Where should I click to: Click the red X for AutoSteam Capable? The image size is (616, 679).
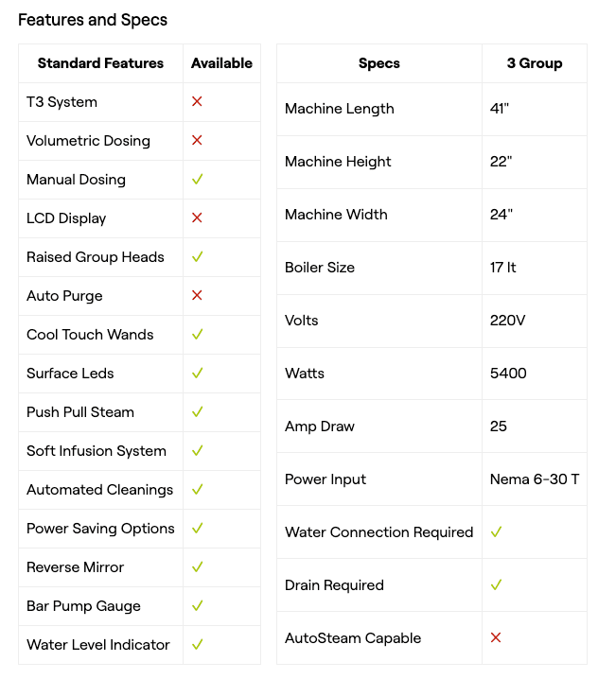496,637
